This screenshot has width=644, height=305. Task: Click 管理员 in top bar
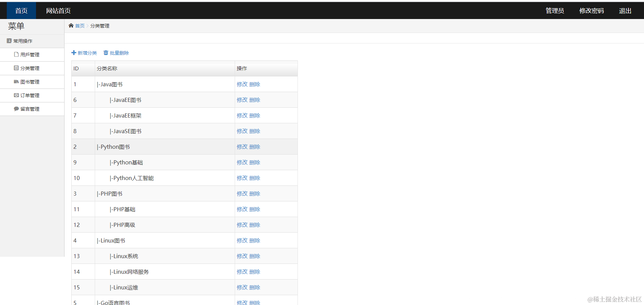(555, 11)
